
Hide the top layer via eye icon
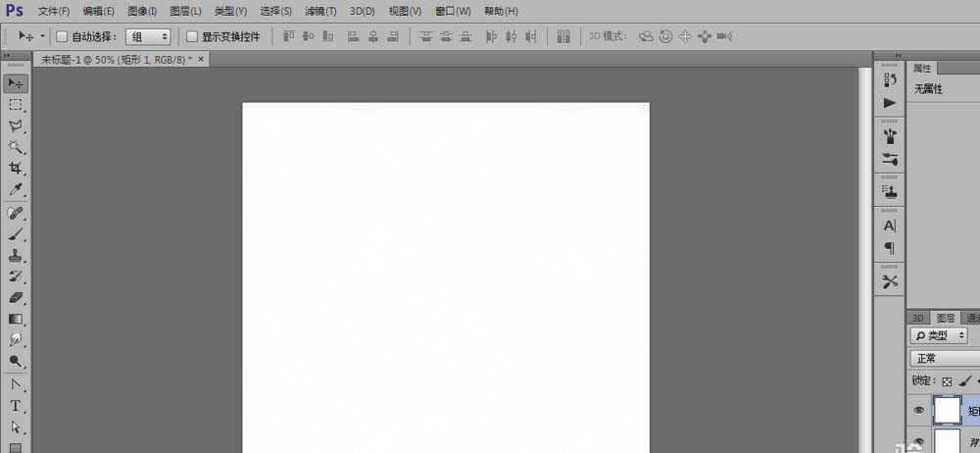919,411
